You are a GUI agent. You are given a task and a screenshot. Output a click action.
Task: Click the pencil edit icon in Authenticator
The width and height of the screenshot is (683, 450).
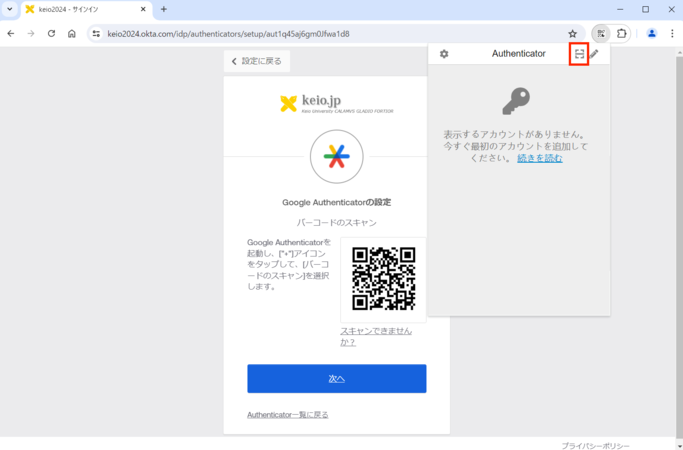click(595, 54)
